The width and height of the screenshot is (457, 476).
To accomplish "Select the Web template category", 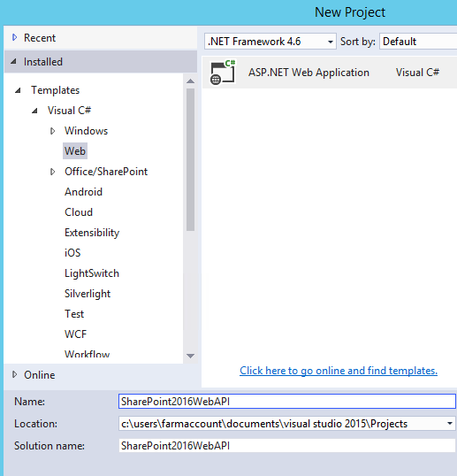I will (x=75, y=151).
